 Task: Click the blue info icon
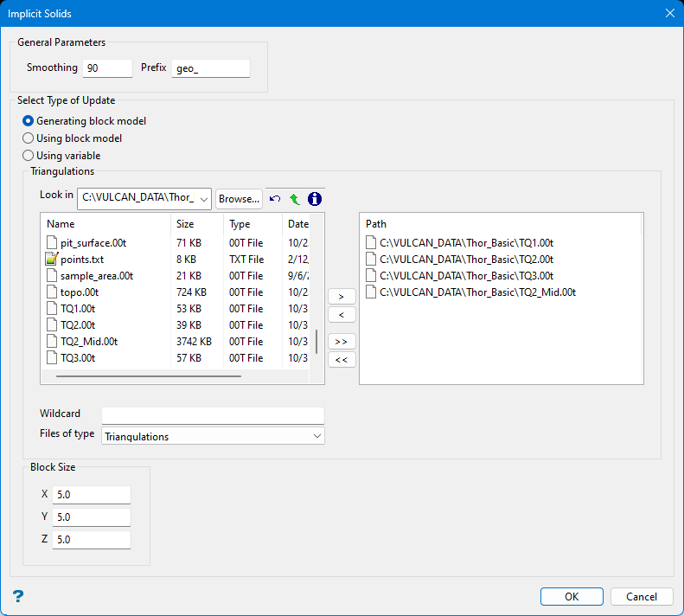pos(315,199)
